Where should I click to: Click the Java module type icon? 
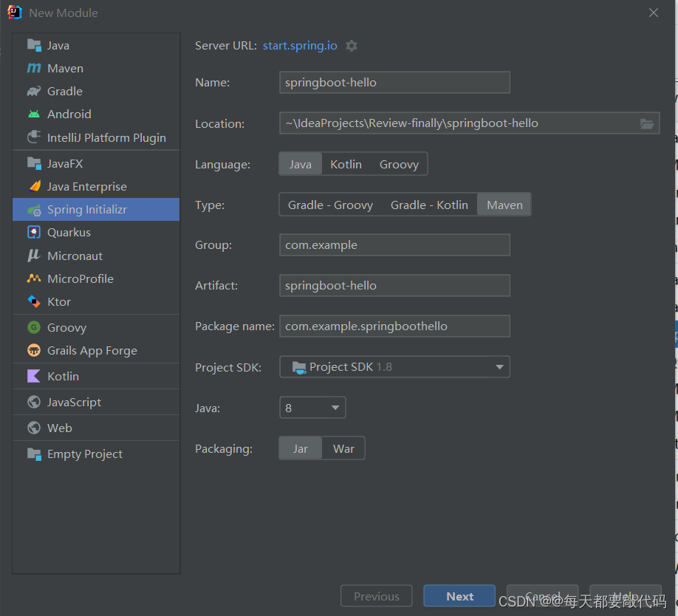34,45
